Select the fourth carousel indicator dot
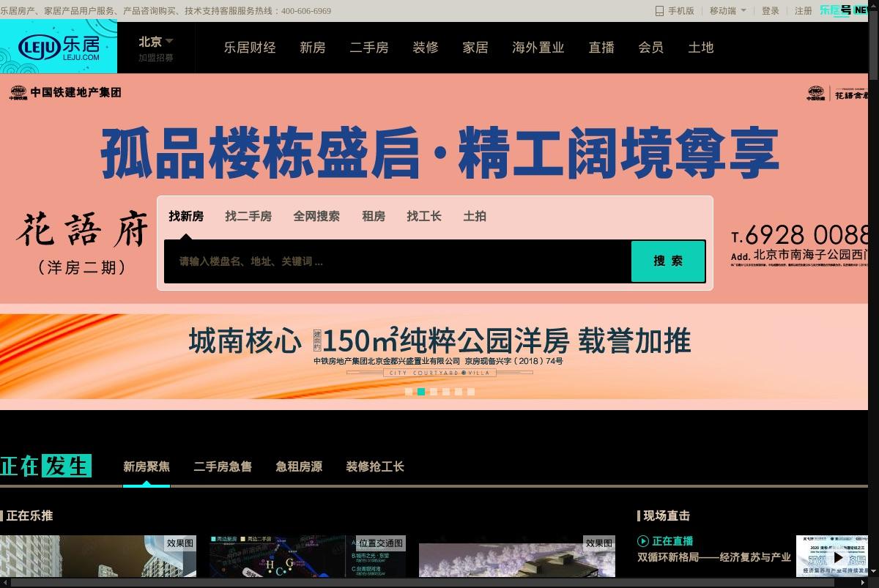This screenshot has height=588, width=879. [x=446, y=392]
